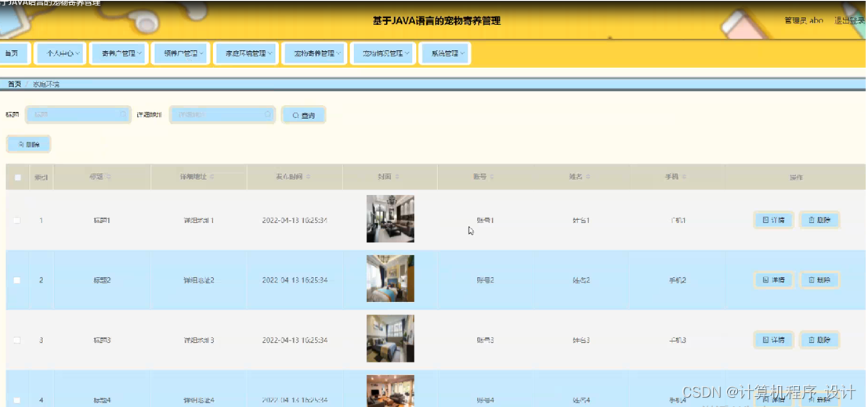This screenshot has width=868, height=407.
Task: Click the magnifier icon in 标题 field
Action: [123, 114]
